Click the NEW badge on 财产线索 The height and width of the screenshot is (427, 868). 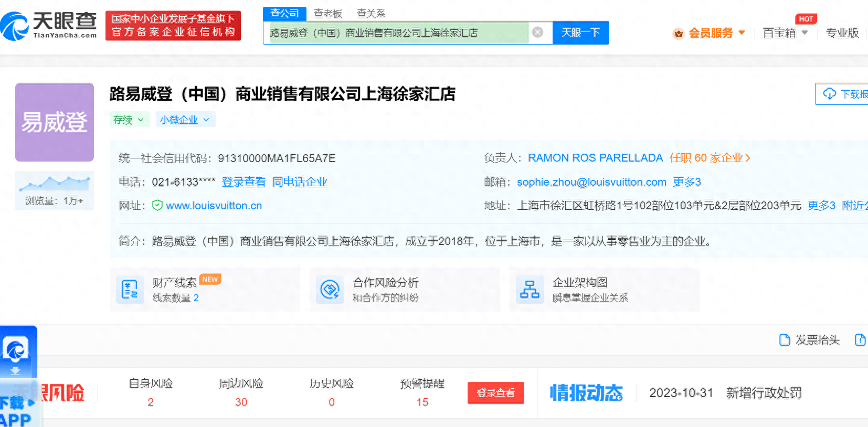pos(210,279)
